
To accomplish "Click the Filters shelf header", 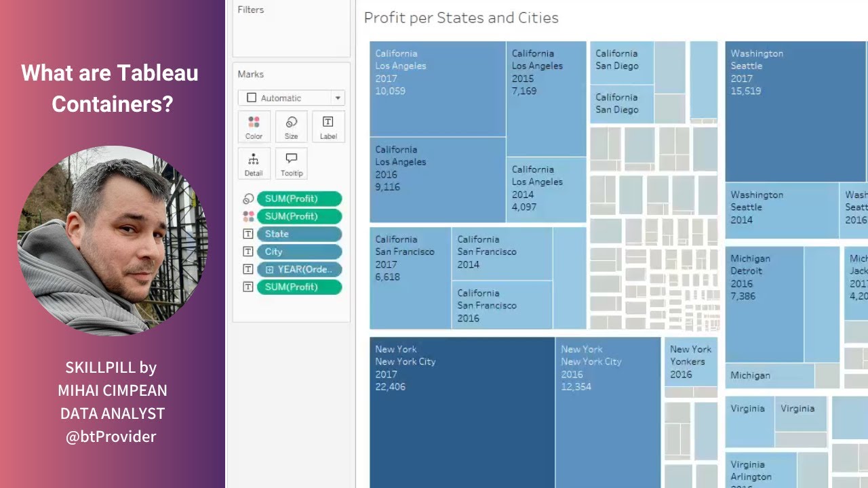I will point(251,9).
